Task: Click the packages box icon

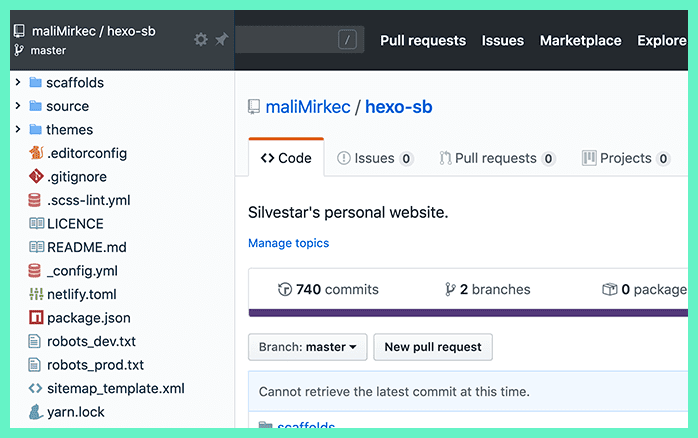Action: click(x=609, y=289)
